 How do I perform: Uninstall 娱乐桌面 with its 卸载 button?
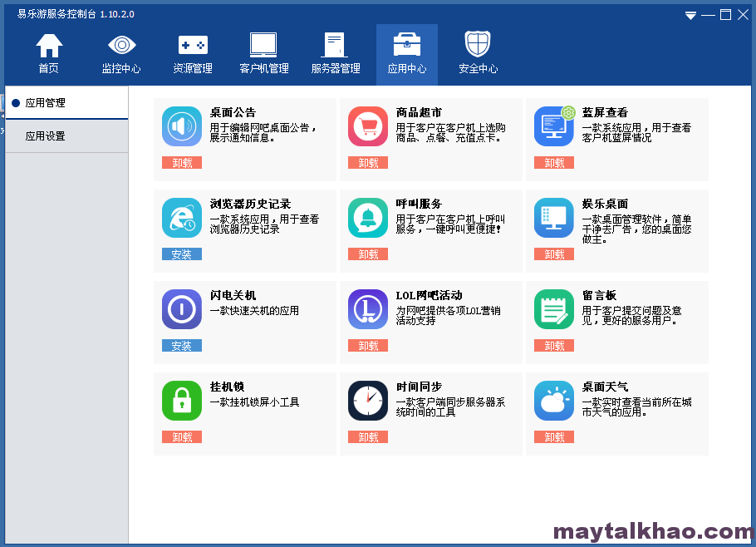554,254
